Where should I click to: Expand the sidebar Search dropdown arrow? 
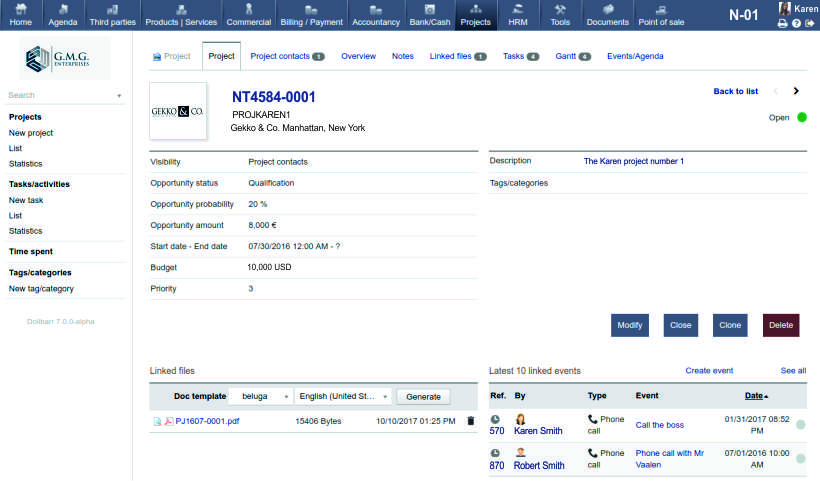[119, 96]
